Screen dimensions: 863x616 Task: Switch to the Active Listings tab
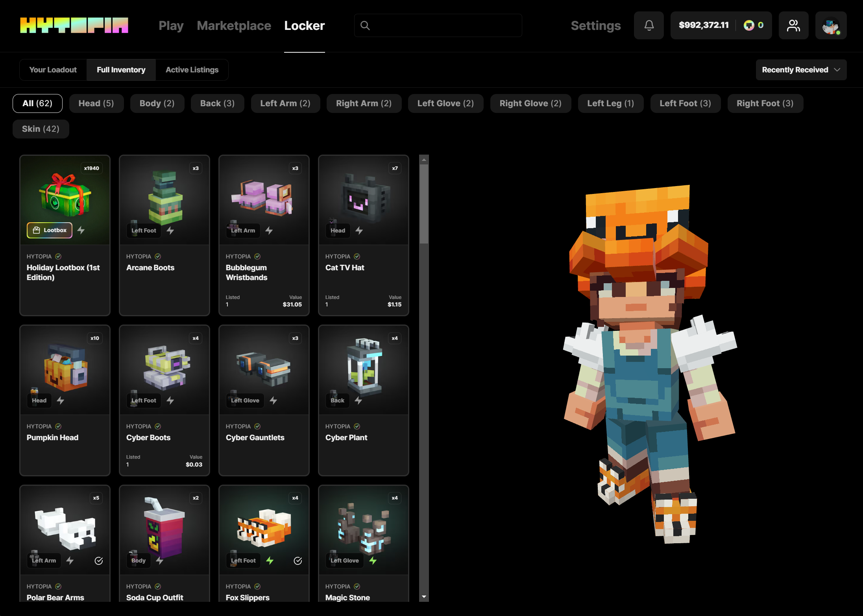pos(192,70)
